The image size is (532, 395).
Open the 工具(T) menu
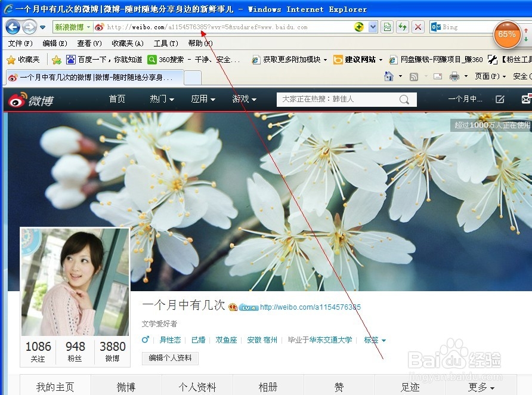[x=166, y=43]
